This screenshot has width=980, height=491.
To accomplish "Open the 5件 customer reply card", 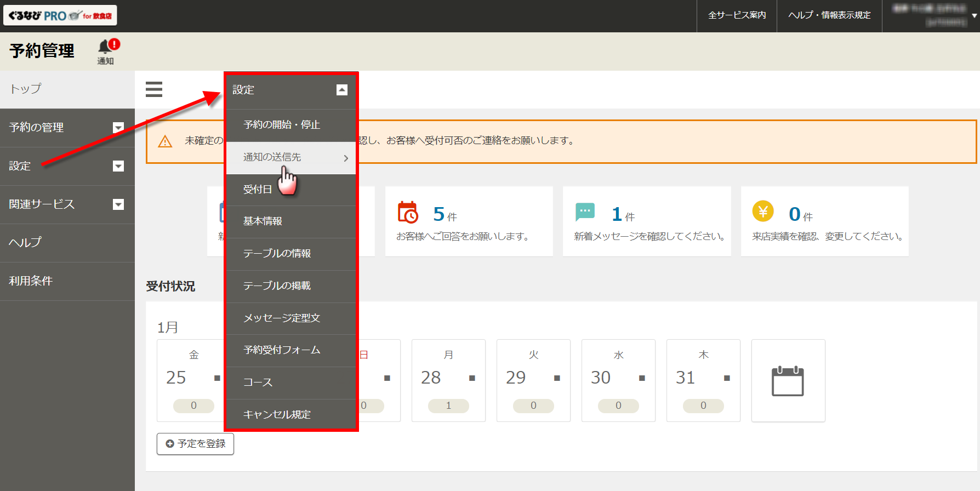I will click(469, 221).
